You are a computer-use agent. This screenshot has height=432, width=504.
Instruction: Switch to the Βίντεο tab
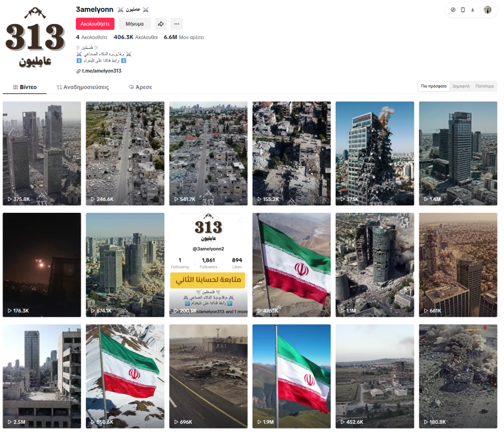(x=25, y=87)
